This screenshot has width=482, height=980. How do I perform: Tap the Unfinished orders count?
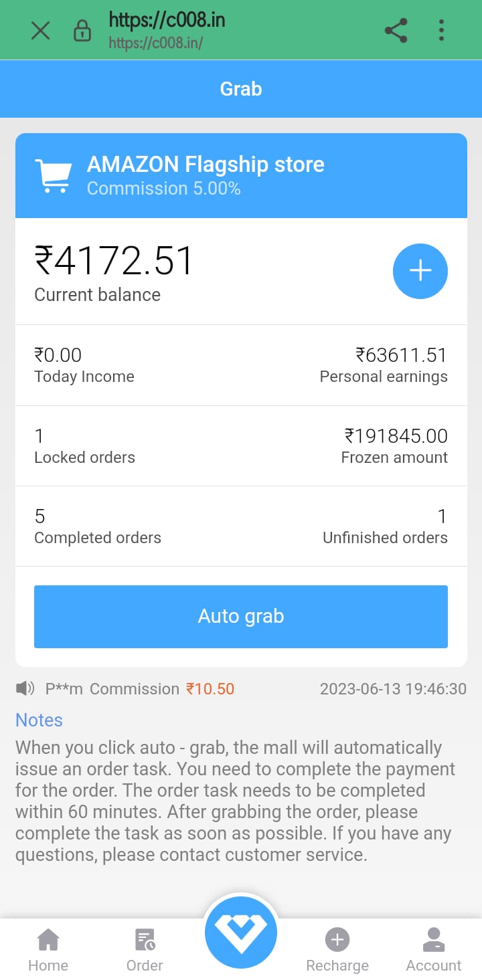[442, 516]
